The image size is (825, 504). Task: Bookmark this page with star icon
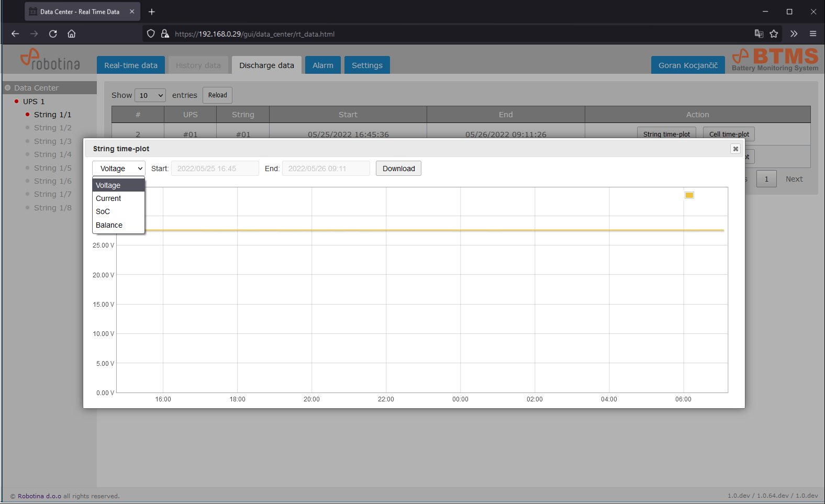click(x=774, y=34)
